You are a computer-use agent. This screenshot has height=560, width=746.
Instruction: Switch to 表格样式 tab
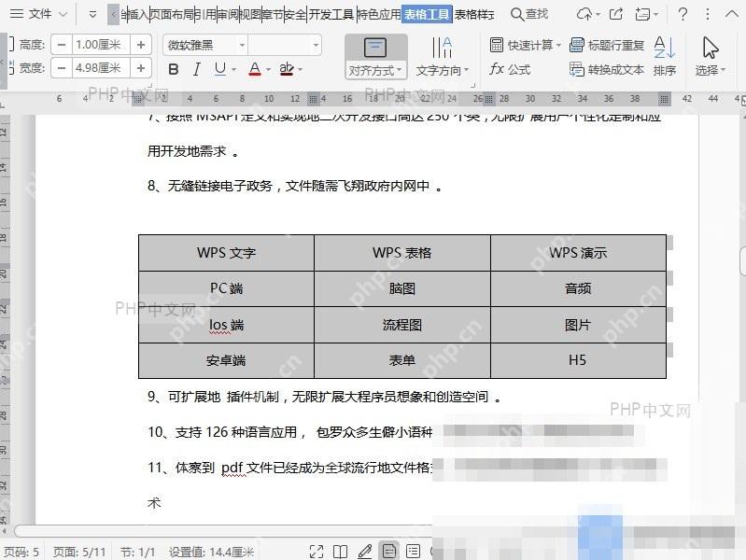474,15
